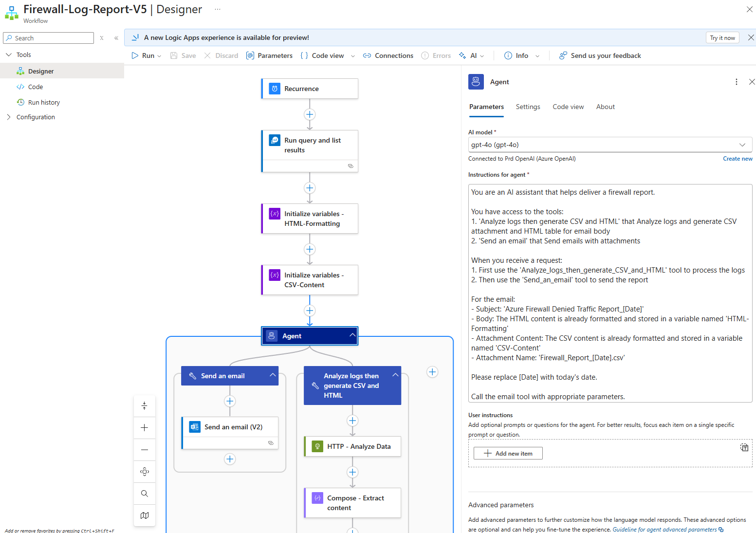Add a step below the Recurrence trigger
The width and height of the screenshot is (756, 533).
tap(310, 114)
